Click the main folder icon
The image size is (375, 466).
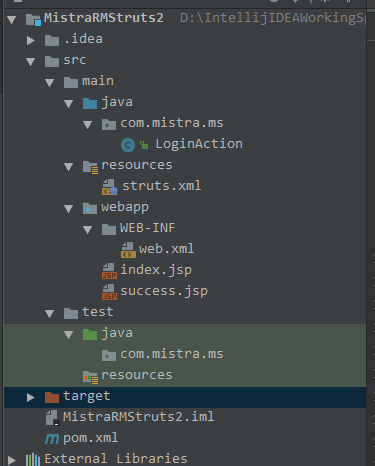coord(71,82)
